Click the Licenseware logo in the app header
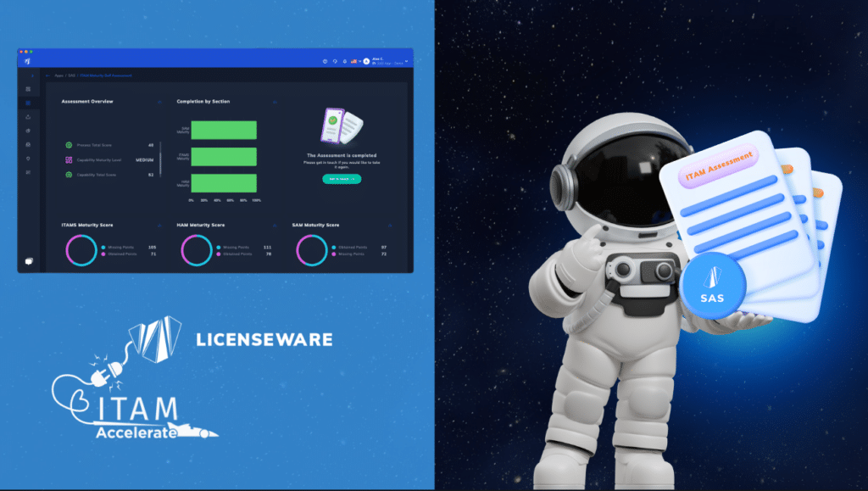This screenshot has height=491, width=868. (x=28, y=61)
